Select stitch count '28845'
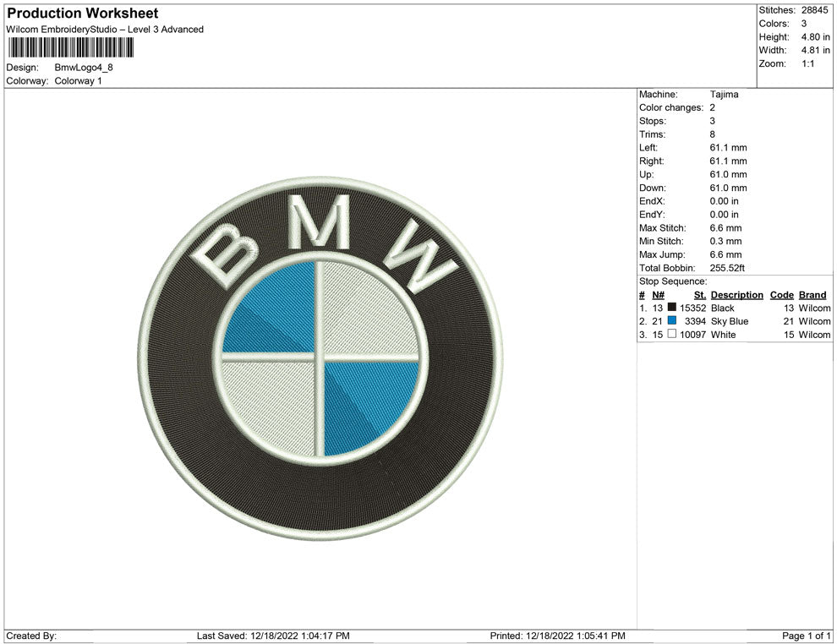The image size is (837, 644). (814, 10)
